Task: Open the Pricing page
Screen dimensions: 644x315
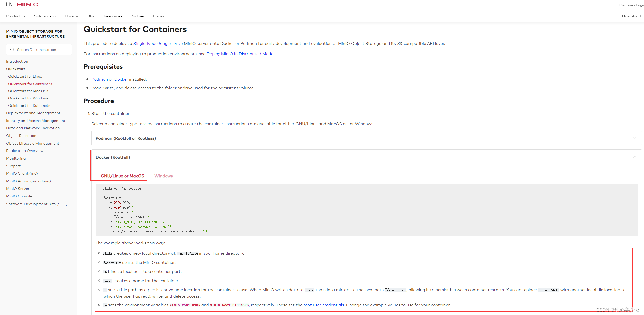Action: click(159, 16)
